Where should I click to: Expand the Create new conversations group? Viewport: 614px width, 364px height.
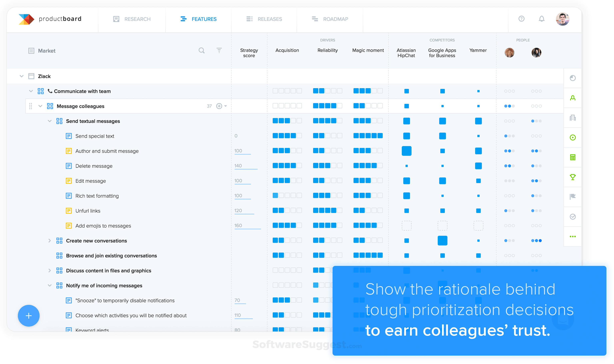pyautogui.click(x=50, y=241)
